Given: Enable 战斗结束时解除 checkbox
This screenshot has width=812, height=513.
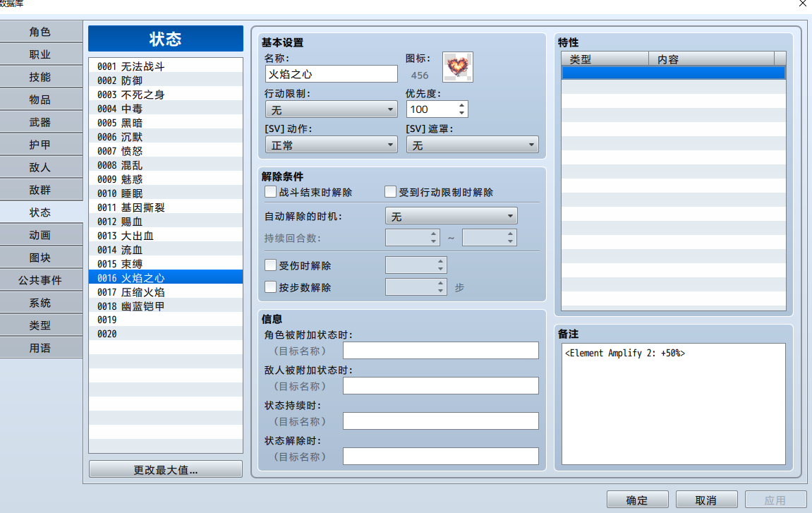Looking at the screenshot, I should click(x=270, y=192).
